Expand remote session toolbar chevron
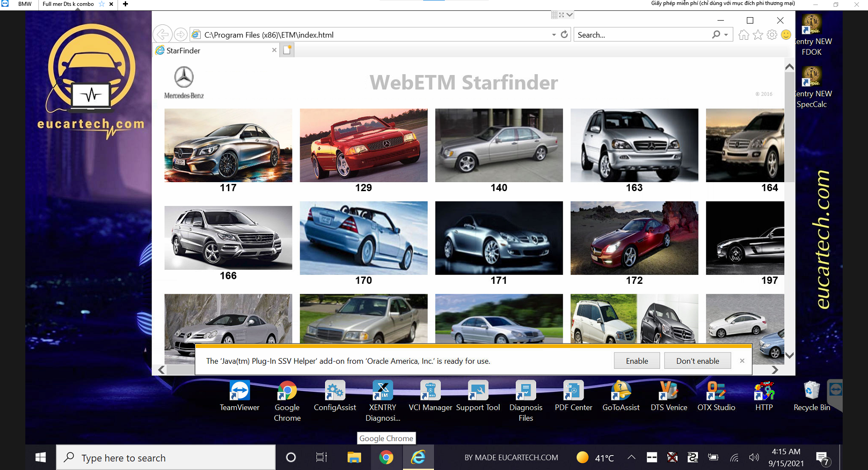 570,15
